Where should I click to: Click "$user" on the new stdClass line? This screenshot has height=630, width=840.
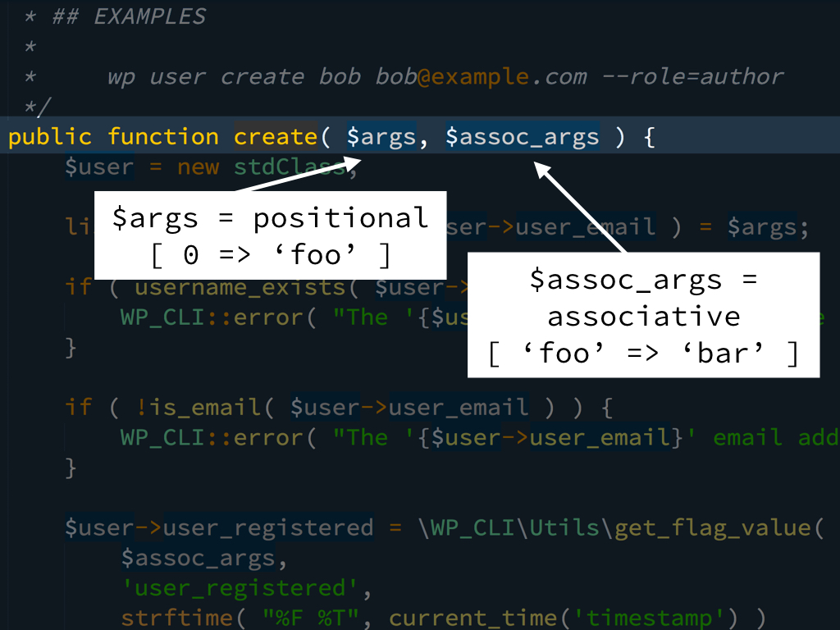pos(99,167)
